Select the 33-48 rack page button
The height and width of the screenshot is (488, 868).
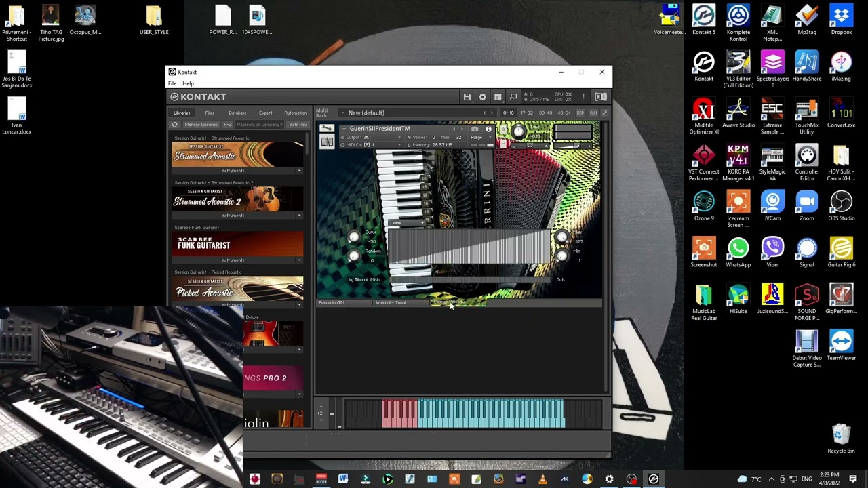coord(545,113)
